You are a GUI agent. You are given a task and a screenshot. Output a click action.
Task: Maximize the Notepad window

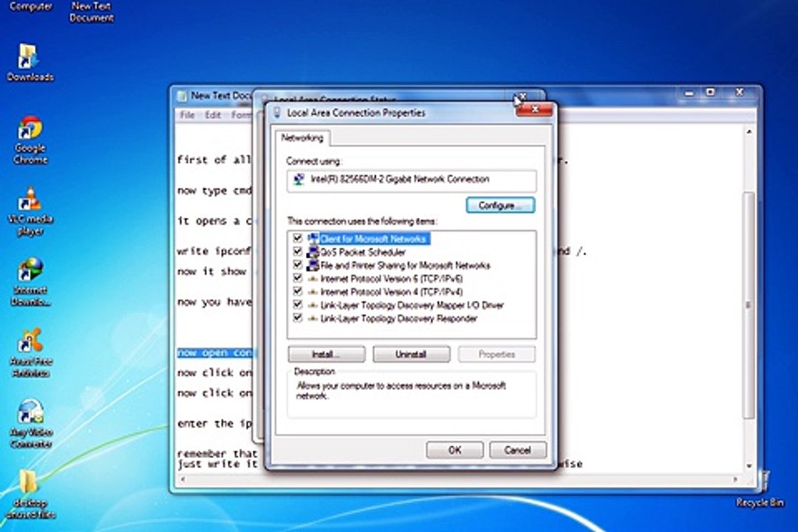coord(711,92)
